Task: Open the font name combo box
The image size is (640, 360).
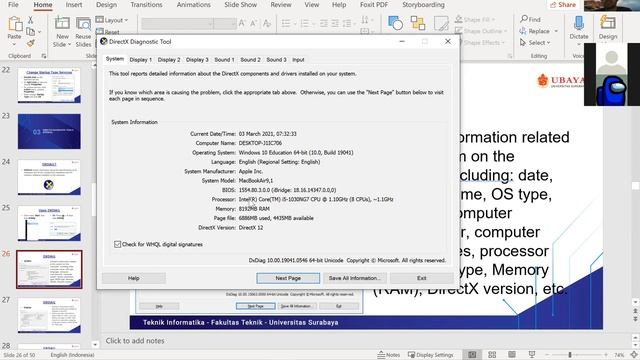Action: click(x=177, y=23)
